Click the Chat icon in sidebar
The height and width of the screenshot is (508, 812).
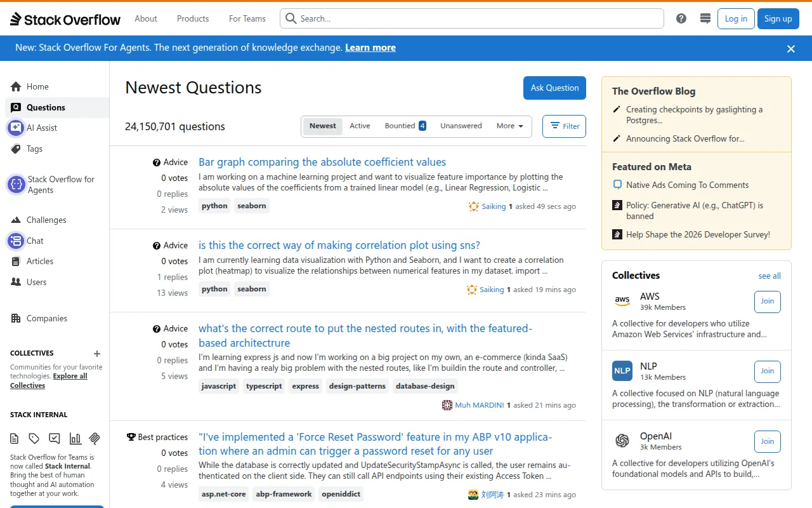pos(16,241)
